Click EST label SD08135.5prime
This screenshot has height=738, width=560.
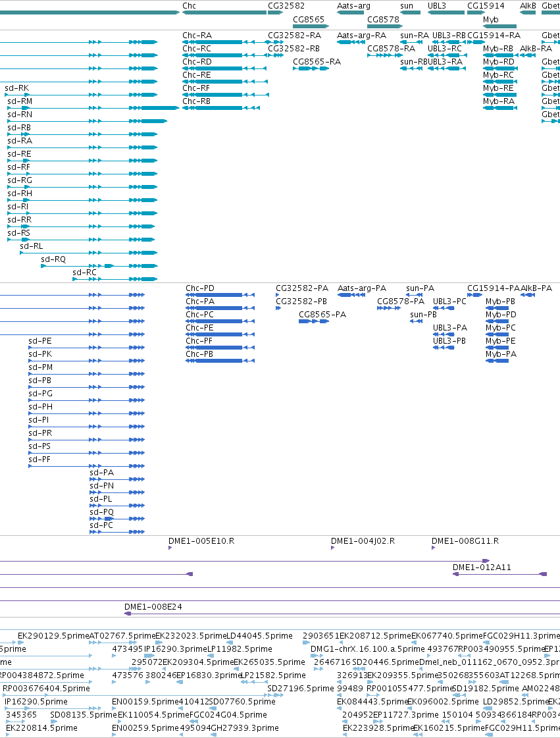[84, 715]
